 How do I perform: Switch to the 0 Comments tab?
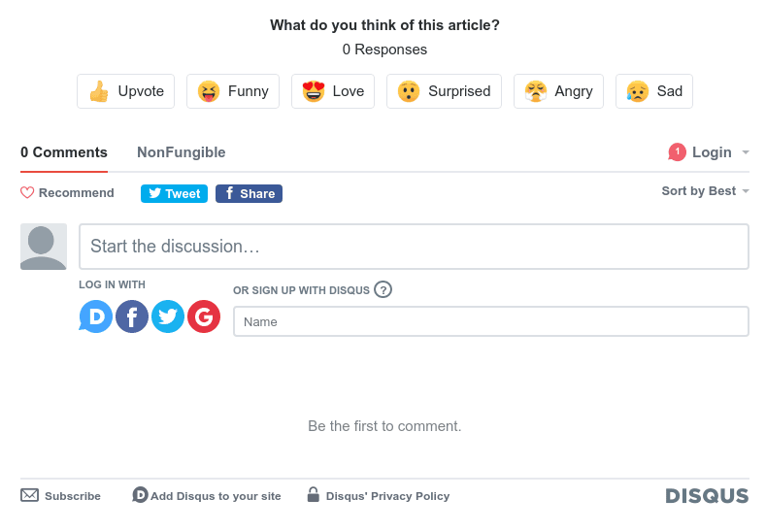[x=64, y=152]
